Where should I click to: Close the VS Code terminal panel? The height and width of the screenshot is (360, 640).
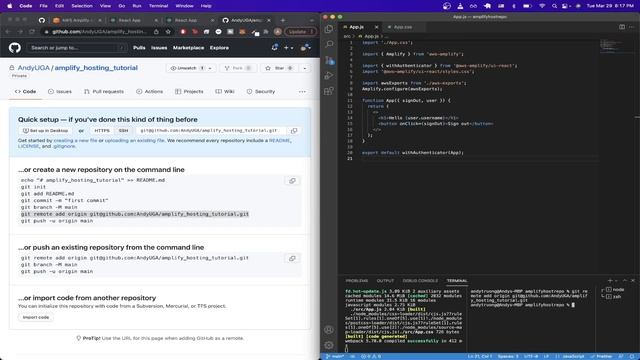(x=633, y=280)
